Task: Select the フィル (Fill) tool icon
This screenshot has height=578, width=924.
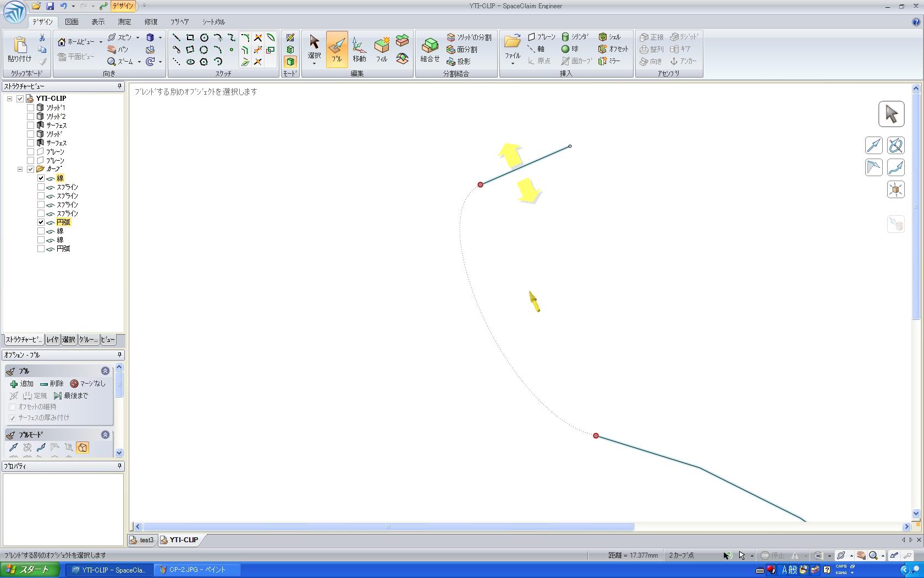Action: pos(382,49)
